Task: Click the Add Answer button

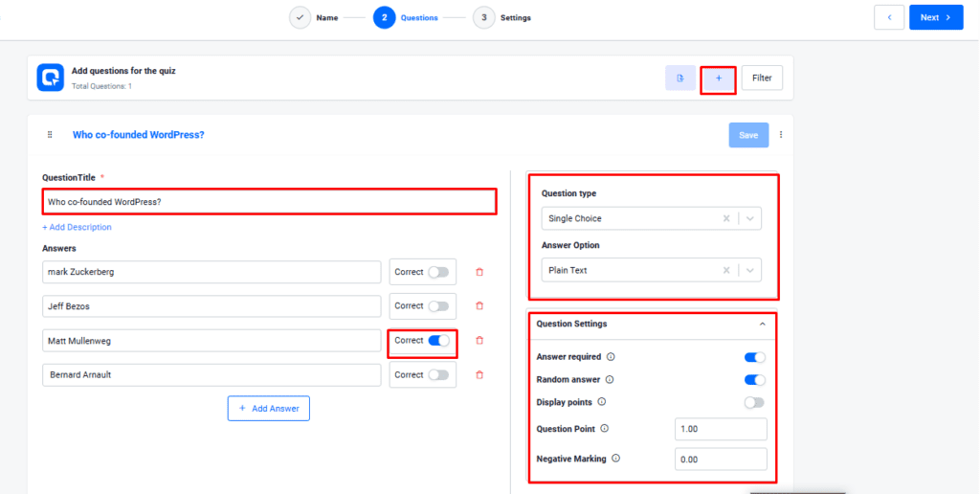Action: (268, 409)
